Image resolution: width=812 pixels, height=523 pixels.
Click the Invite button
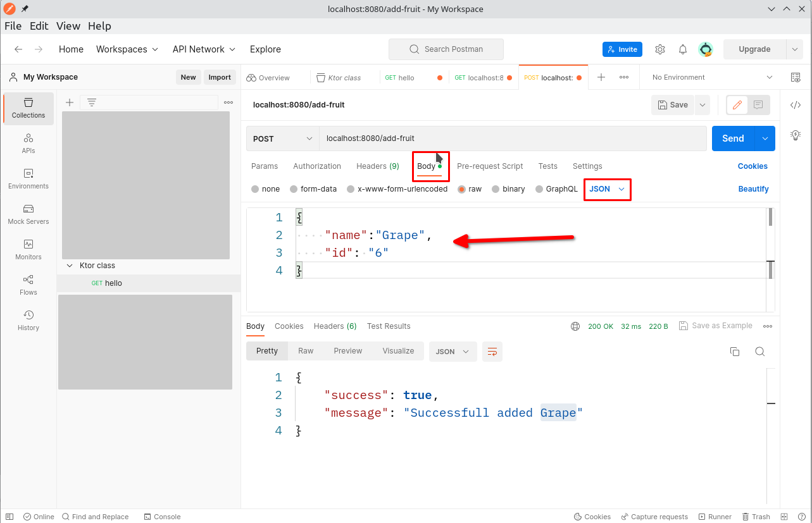622,49
